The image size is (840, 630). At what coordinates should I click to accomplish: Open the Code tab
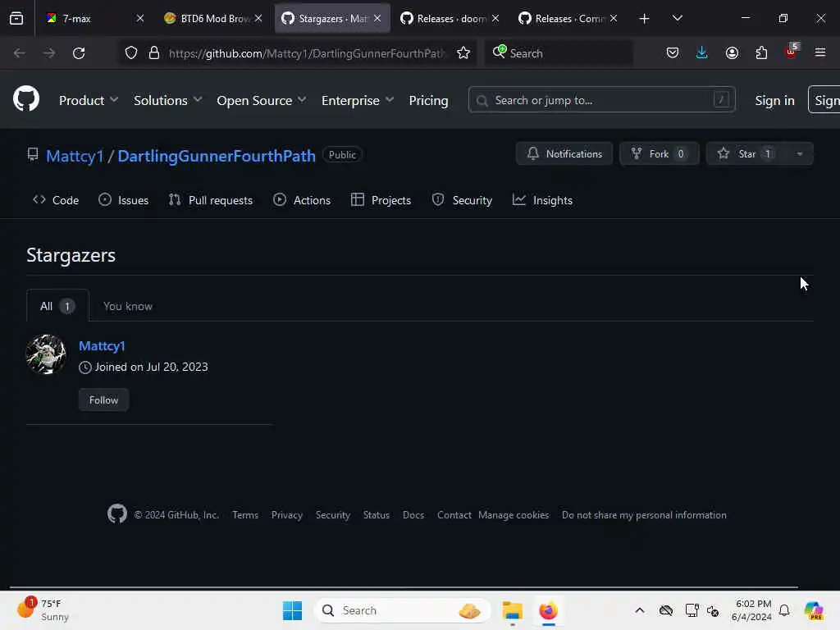[56, 200]
